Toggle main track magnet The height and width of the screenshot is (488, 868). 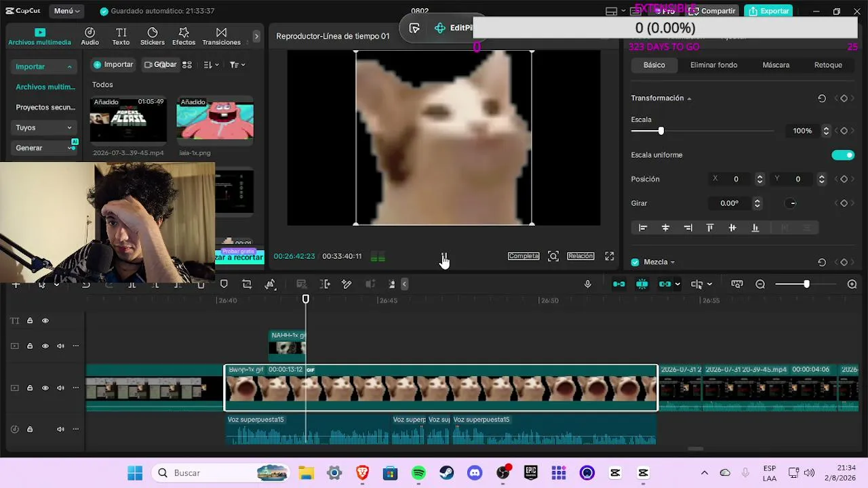pos(619,284)
